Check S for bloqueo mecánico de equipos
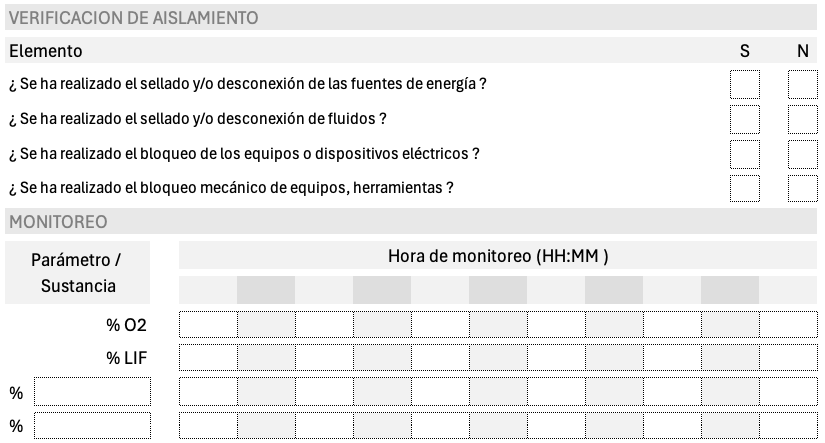The width and height of the screenshot is (825, 443). point(744,188)
